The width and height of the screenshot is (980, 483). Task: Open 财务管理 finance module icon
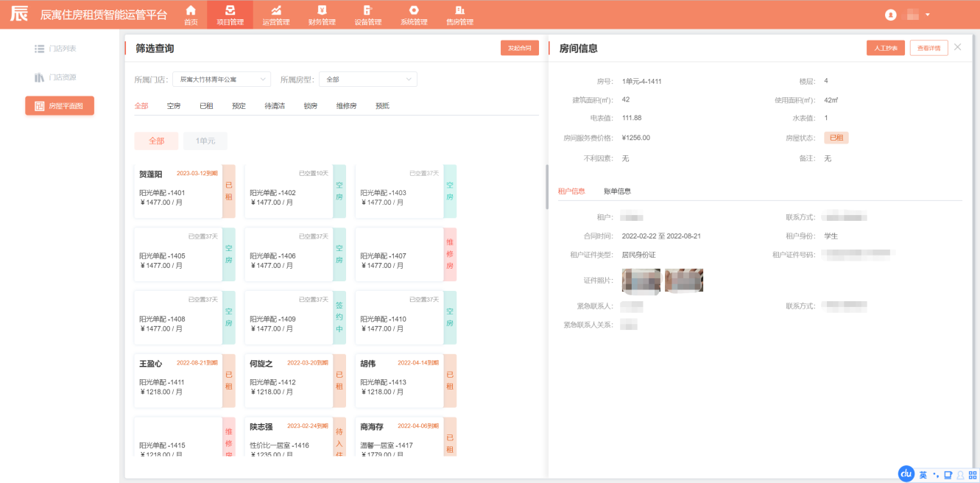tap(322, 10)
